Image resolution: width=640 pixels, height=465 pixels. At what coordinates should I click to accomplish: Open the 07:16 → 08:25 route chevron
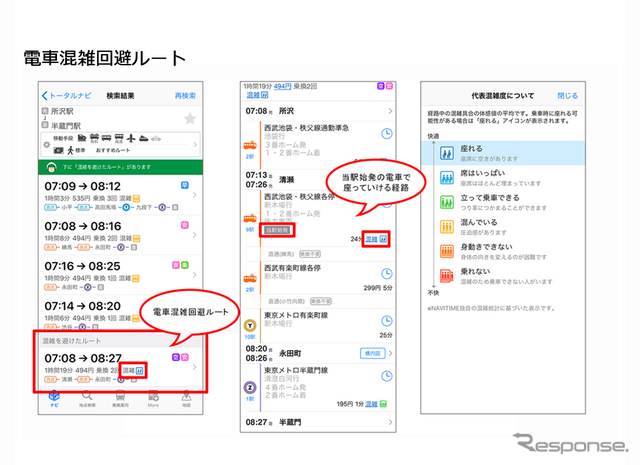195,275
